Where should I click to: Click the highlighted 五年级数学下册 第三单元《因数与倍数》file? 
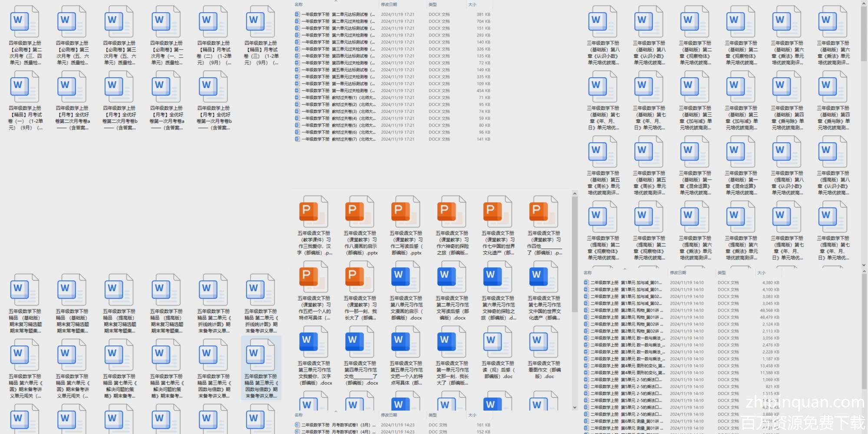[x=261, y=355]
